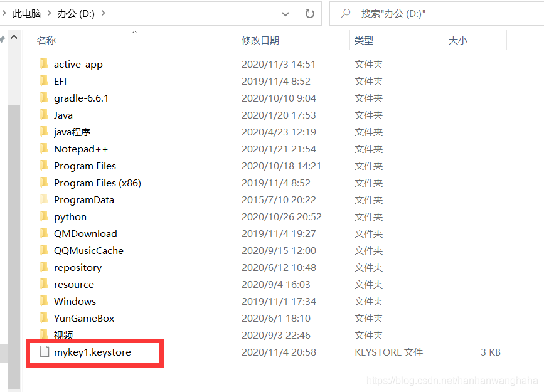Select the repository folder name
The width and height of the screenshot is (544, 392).
pyautogui.click(x=78, y=268)
